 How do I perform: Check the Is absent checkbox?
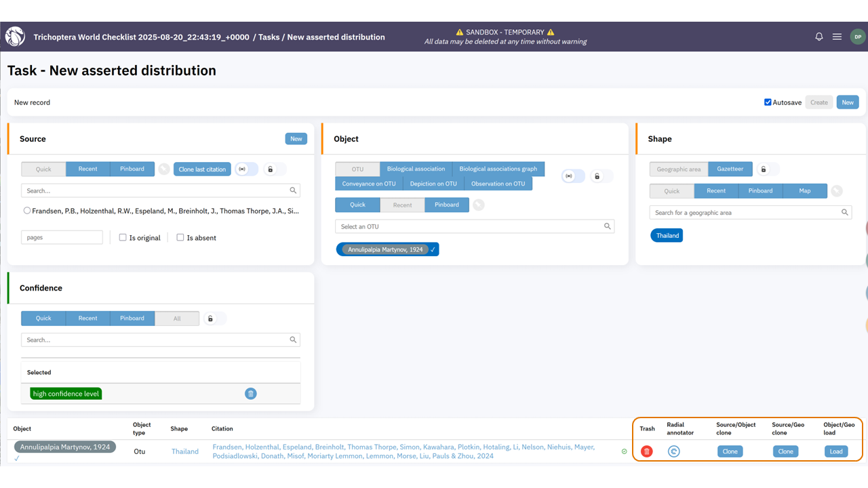[180, 238]
